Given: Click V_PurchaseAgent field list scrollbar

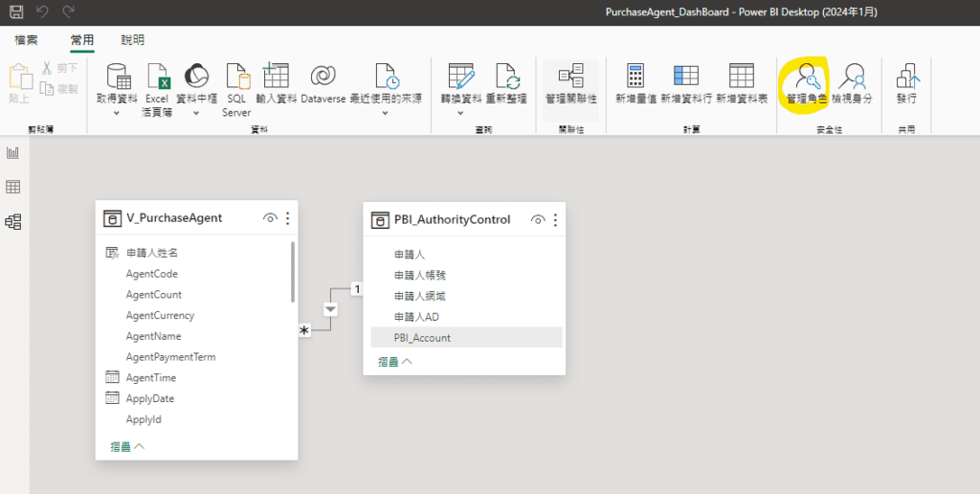Looking at the screenshot, I should (293, 272).
